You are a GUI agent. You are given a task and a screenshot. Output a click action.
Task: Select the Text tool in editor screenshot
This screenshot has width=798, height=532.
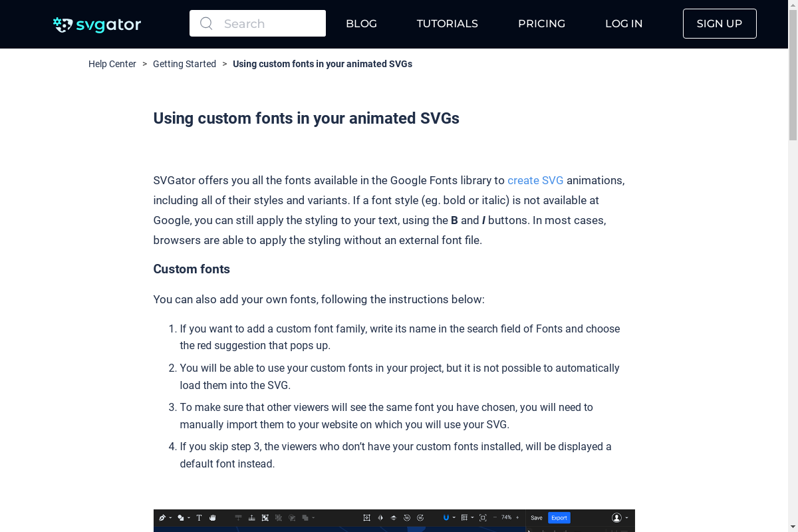pyautogui.click(x=199, y=517)
